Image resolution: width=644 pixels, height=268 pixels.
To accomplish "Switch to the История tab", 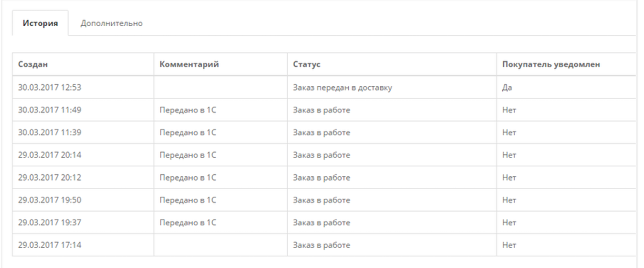I will click(40, 24).
